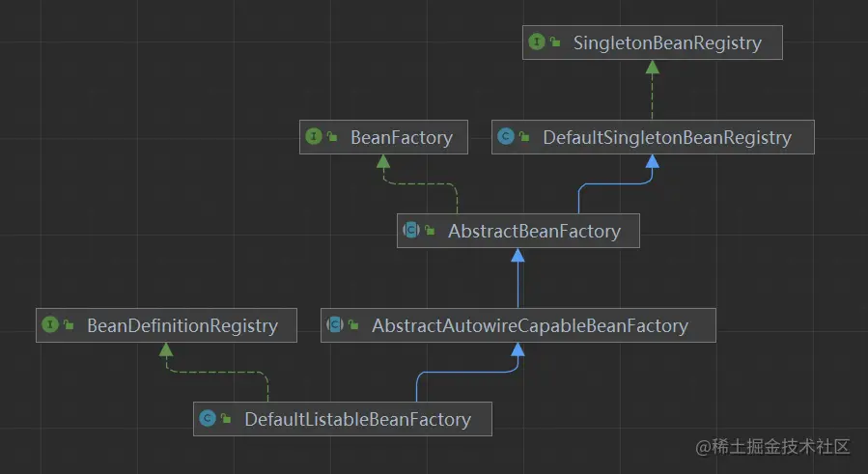The height and width of the screenshot is (474, 868).
Task: Click the abstract class icon on AbstractBeanFactory
Action: tap(410, 230)
